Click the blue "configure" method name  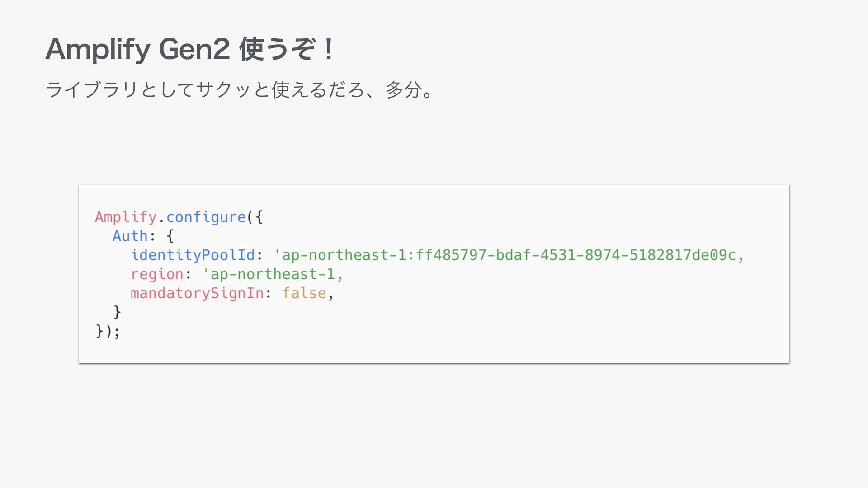pos(206,217)
